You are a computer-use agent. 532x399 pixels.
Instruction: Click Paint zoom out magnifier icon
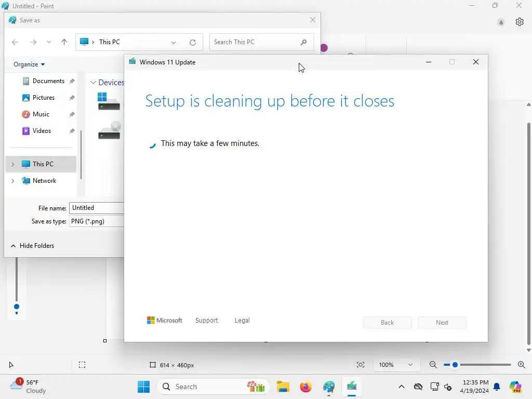433,365
